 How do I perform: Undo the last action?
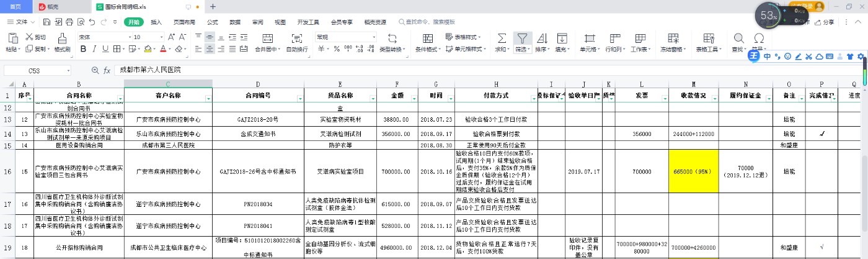click(91, 22)
